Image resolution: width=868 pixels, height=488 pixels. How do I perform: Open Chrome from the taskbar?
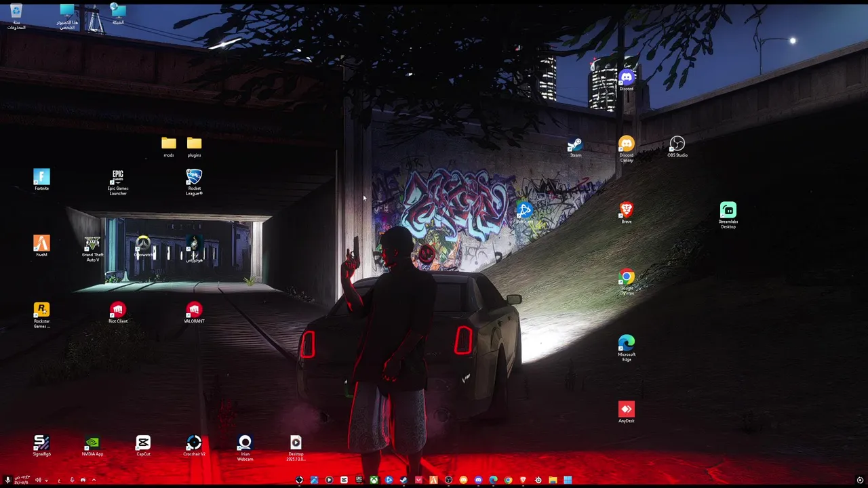[x=508, y=480]
